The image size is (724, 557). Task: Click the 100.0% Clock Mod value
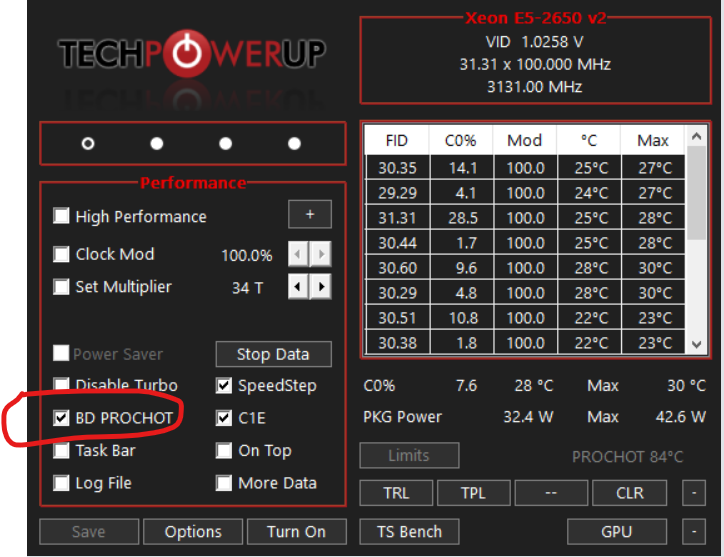click(x=247, y=255)
